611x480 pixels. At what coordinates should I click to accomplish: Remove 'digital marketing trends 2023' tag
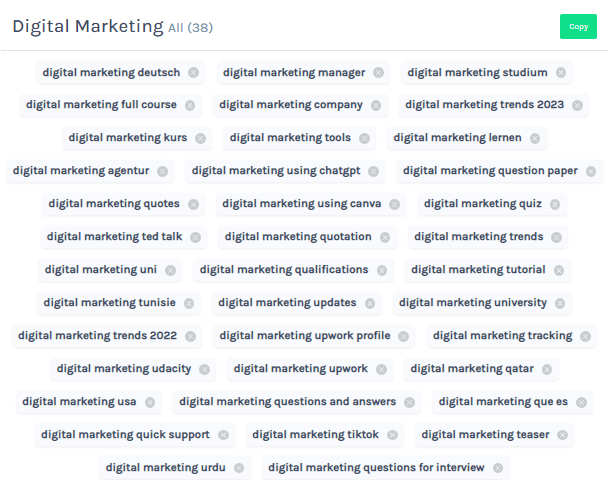(577, 105)
